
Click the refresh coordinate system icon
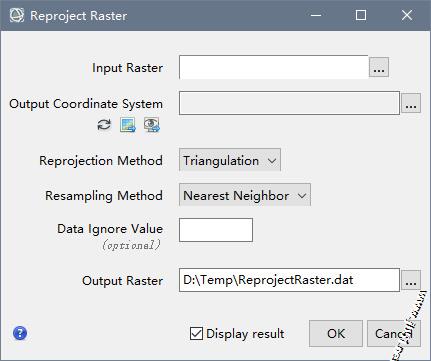(x=104, y=125)
